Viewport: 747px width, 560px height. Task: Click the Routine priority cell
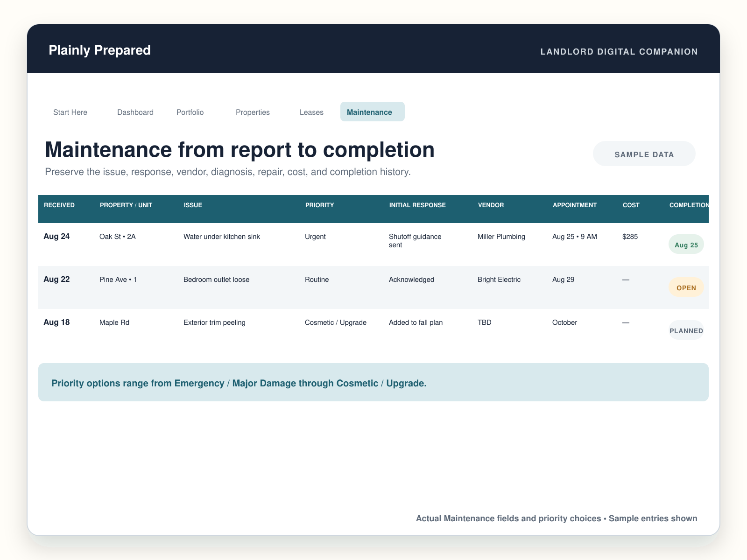click(317, 280)
